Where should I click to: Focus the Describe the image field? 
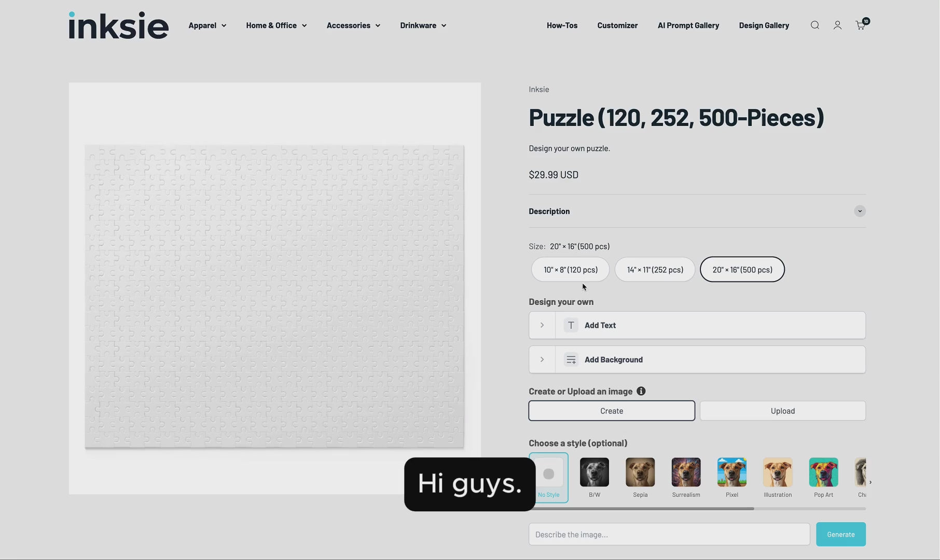tap(669, 534)
